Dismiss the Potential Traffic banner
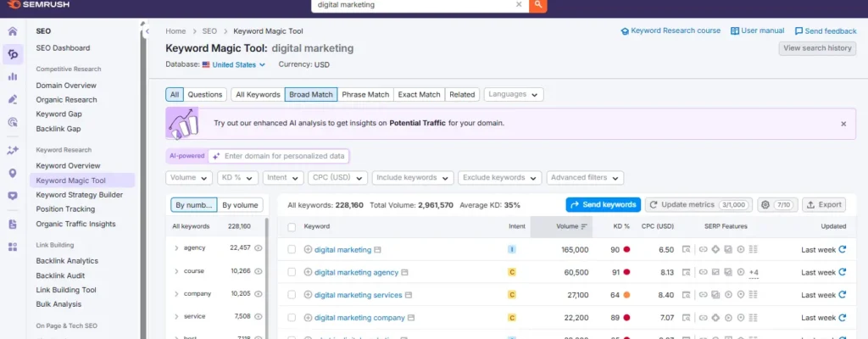The height and width of the screenshot is (339, 868). [843, 124]
